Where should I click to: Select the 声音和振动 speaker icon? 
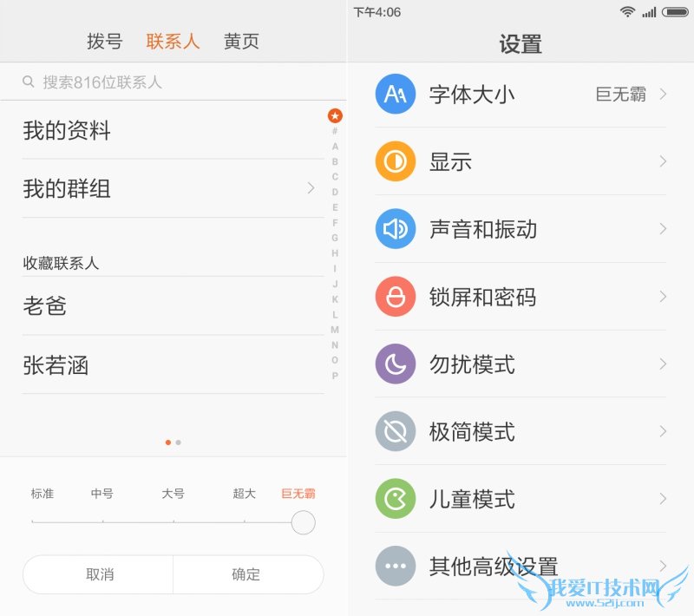(396, 229)
